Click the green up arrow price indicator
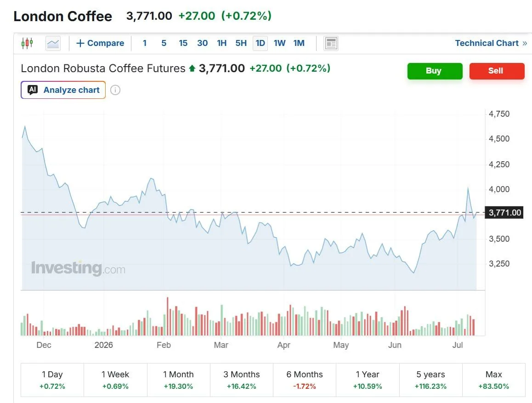 (x=192, y=68)
